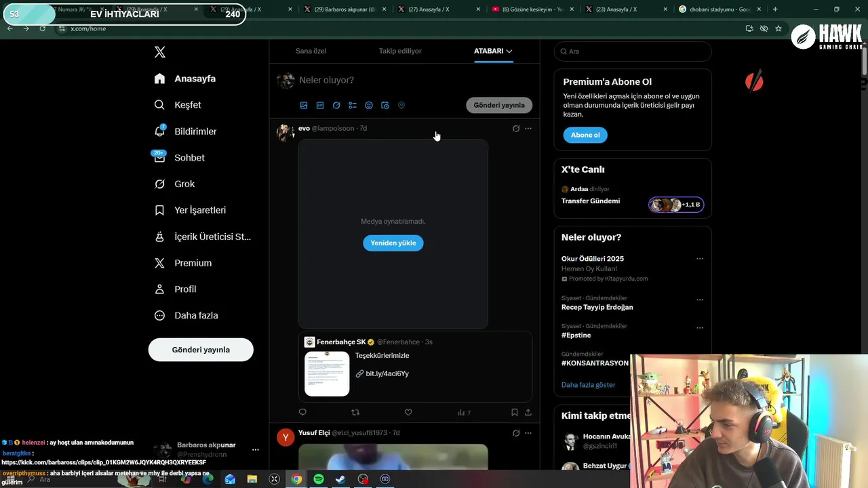Open options for #Epstine trend
The width and height of the screenshot is (868, 488).
(700, 327)
